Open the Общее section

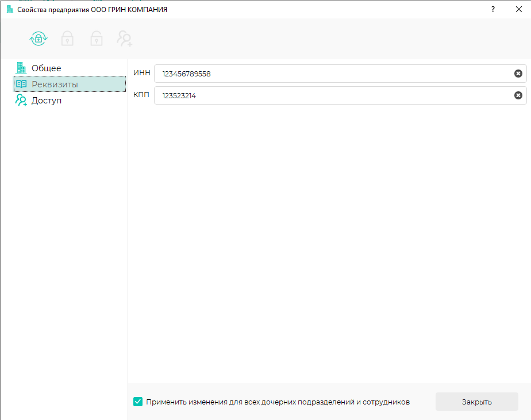tap(46, 68)
